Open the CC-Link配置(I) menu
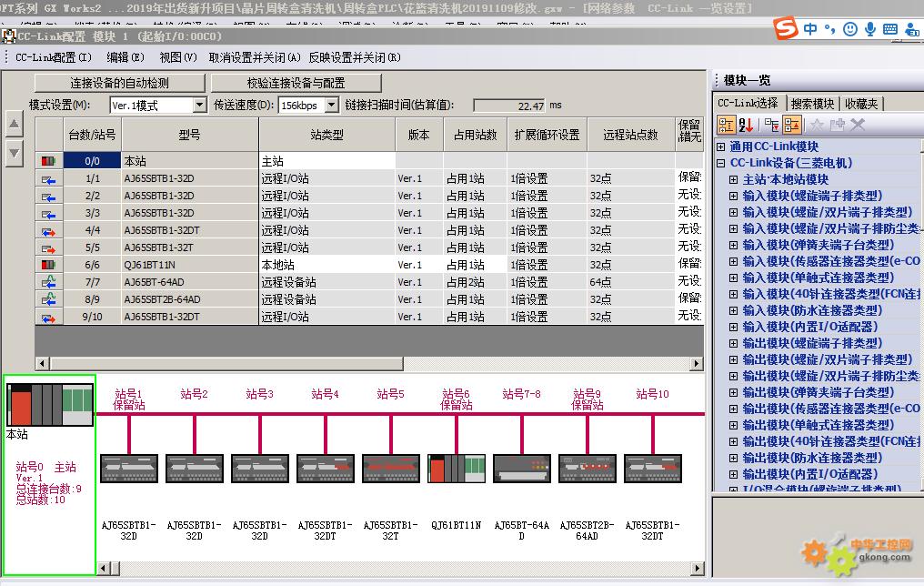Viewport: 924px width, 586px height. (53, 57)
